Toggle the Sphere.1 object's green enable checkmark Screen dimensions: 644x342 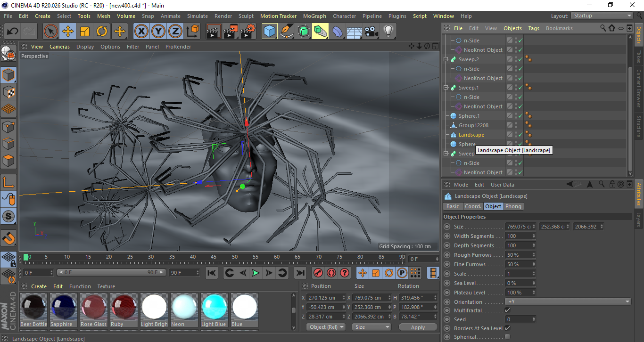click(520, 116)
